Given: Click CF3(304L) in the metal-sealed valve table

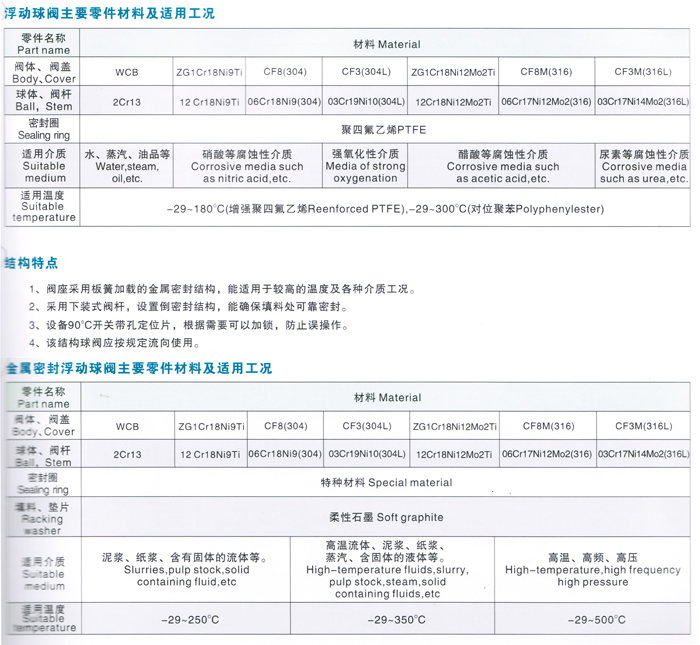Looking at the screenshot, I should pyautogui.click(x=367, y=426).
